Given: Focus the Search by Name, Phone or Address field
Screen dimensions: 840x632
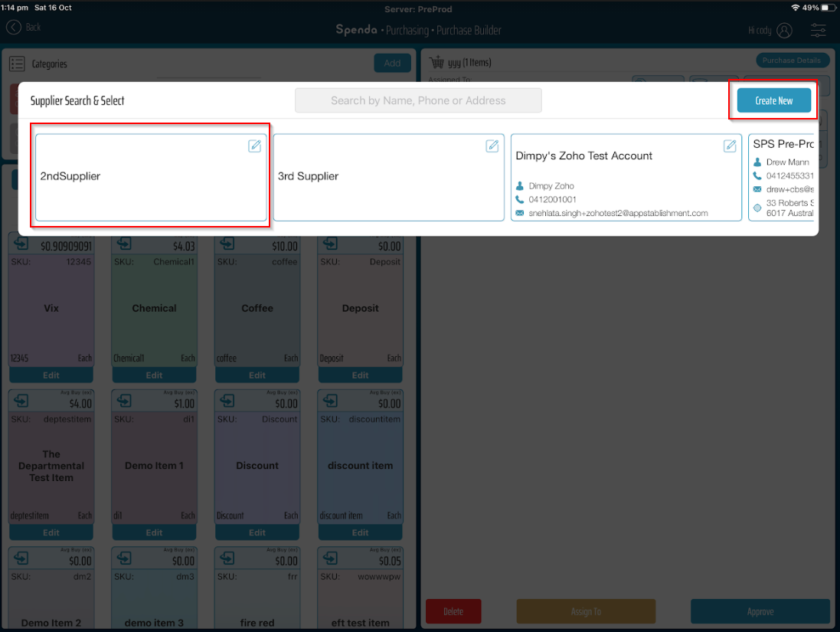Looking at the screenshot, I should point(418,100).
